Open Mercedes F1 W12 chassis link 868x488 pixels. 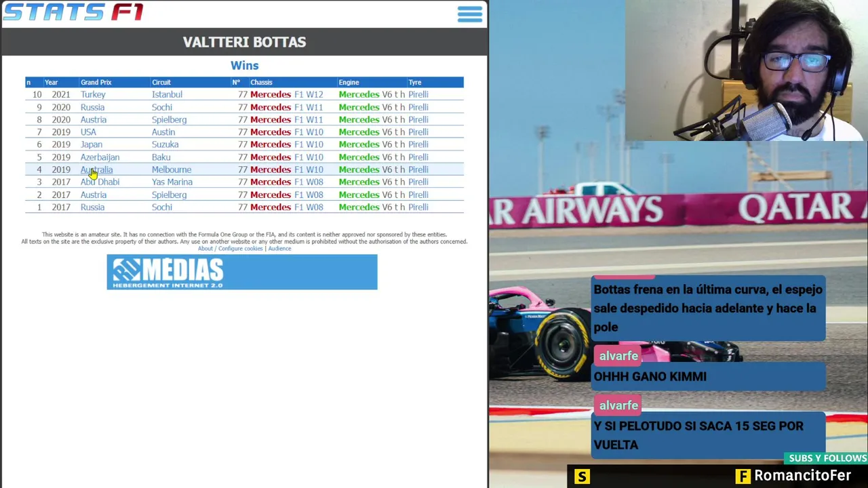[x=287, y=95]
